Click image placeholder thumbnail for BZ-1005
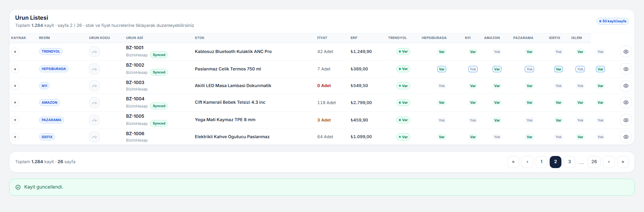This screenshot has width=644, height=212. tap(94, 120)
